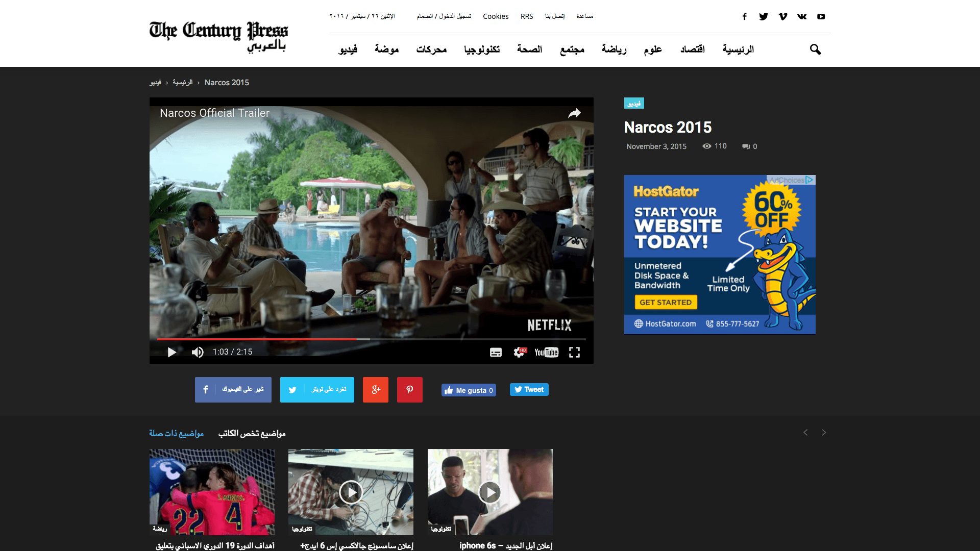
Task: Open the video settings gear icon
Action: point(520,352)
